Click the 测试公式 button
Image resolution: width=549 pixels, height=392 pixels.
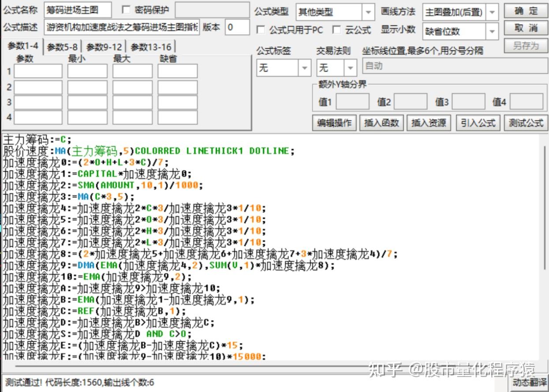point(526,123)
